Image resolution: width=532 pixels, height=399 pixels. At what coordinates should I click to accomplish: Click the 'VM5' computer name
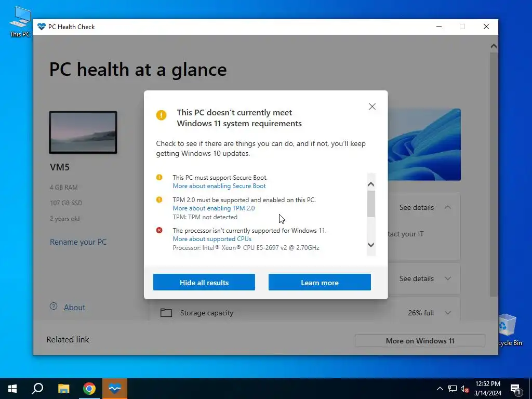tap(60, 167)
